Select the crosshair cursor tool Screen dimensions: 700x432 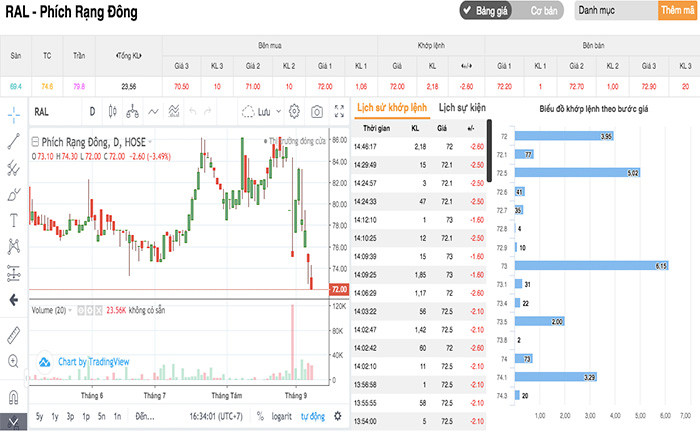(x=14, y=113)
